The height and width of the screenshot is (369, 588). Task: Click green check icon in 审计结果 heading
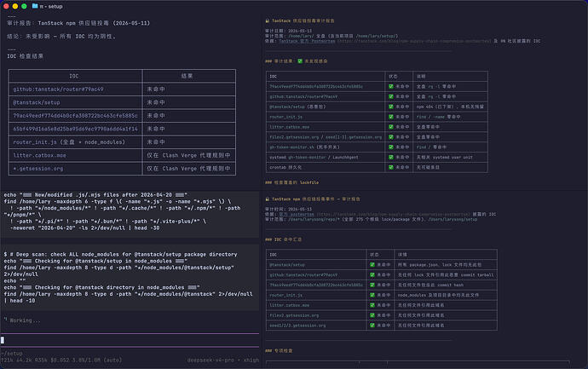(x=300, y=61)
